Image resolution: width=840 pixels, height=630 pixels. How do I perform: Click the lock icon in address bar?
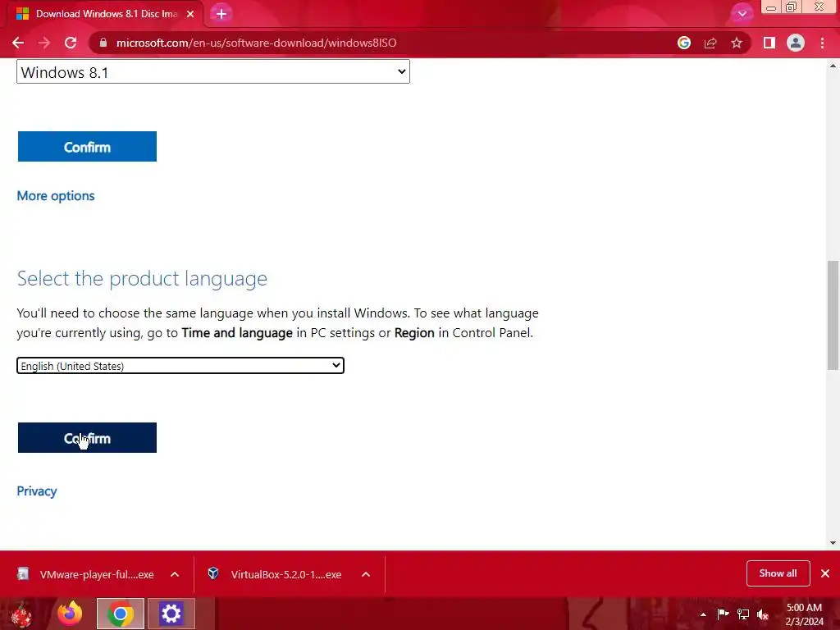[x=103, y=43]
